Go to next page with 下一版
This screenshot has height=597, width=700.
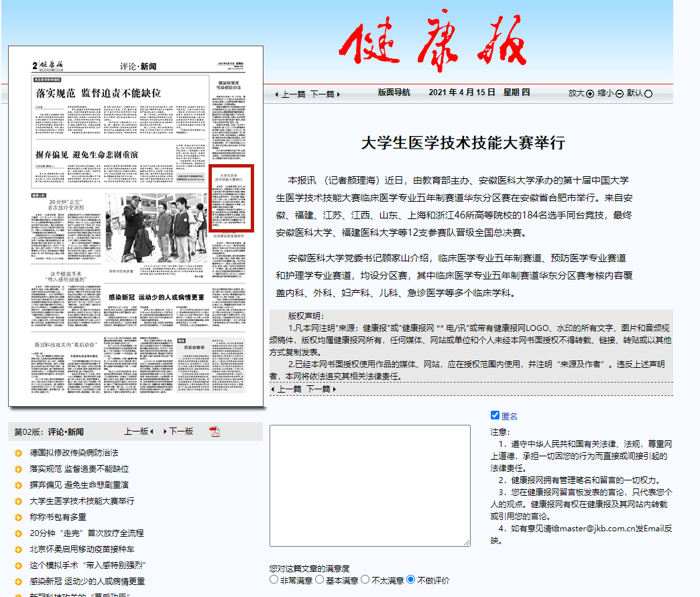point(178,432)
